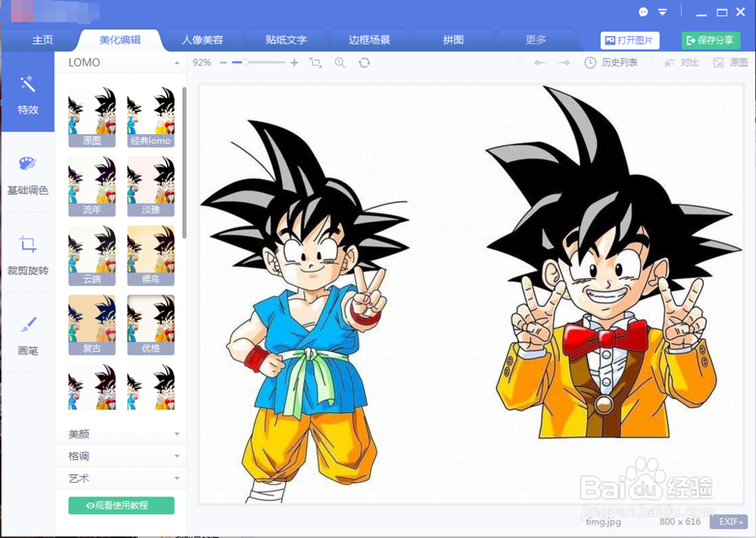Click the zoom slider handle
This screenshot has width=756, height=538.
(x=245, y=63)
